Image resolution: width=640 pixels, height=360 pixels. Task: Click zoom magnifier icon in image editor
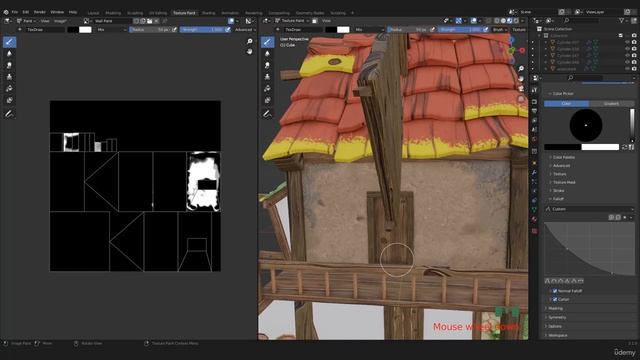tap(249, 41)
